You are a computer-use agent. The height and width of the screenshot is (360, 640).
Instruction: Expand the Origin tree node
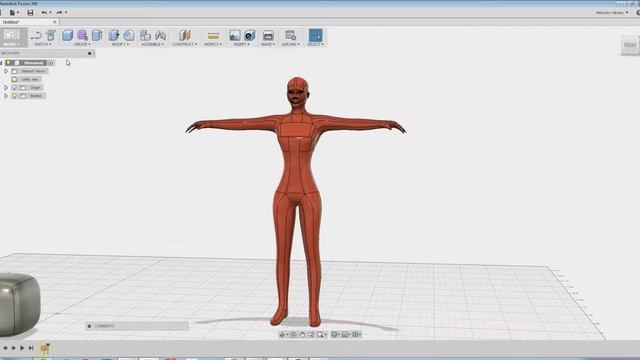(6, 87)
